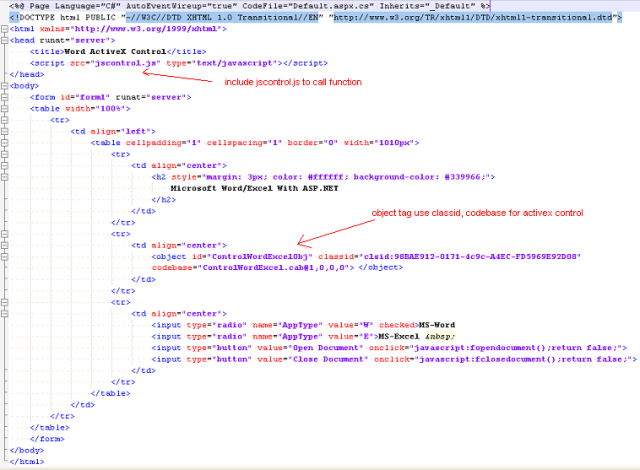Click the title text "Word ActiveX Control"
The image size is (640, 470).
click(115, 52)
